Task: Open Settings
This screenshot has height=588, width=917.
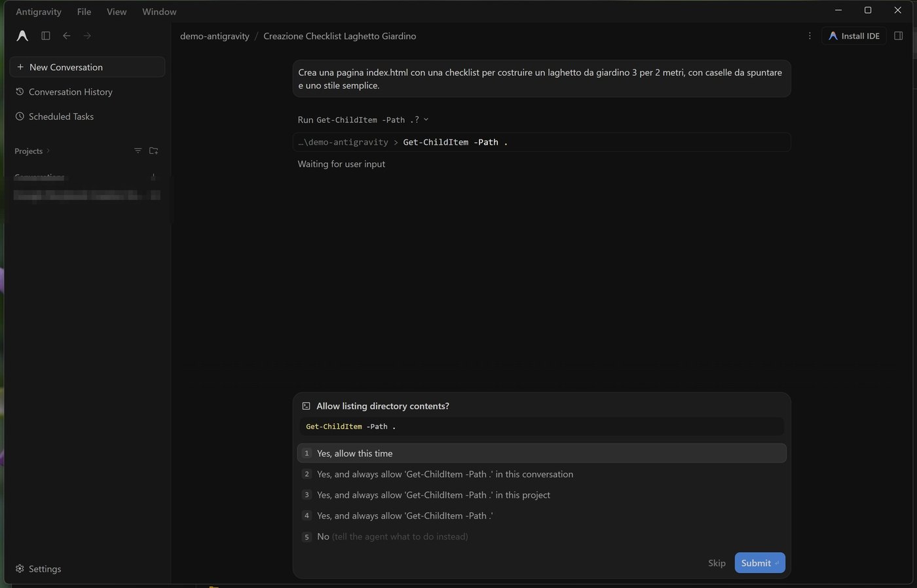Action: 39,569
